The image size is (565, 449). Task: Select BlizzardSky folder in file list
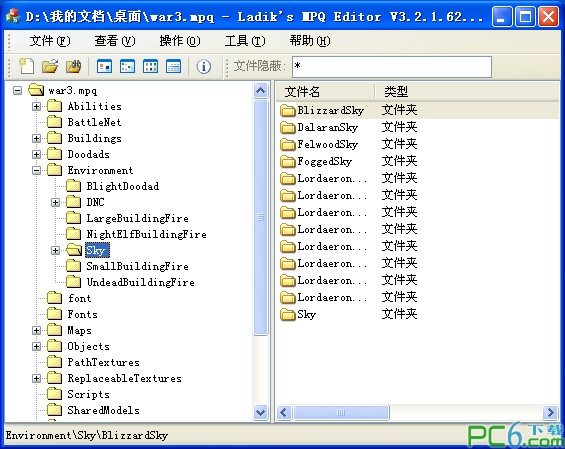tap(330, 110)
